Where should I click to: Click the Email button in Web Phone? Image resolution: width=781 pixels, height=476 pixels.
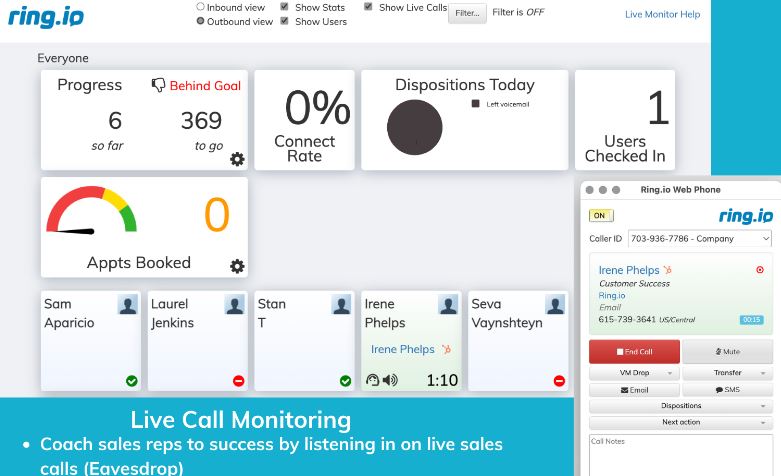[634, 390]
